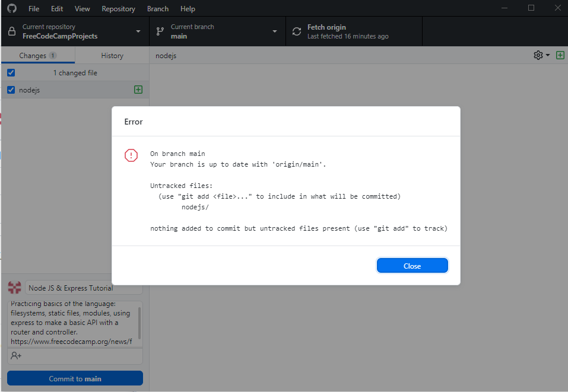
Task: Click the green add-repository plus icon
Action: click(x=560, y=55)
